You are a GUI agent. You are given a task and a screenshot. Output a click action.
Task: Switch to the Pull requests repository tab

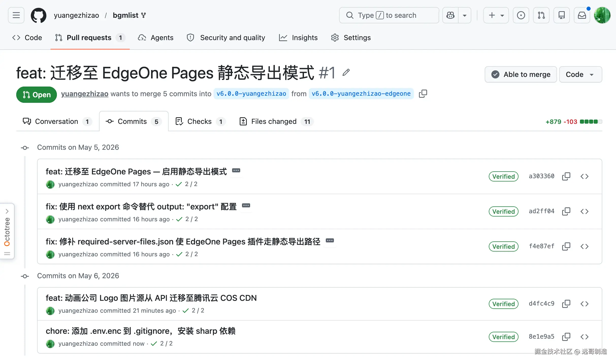click(x=90, y=38)
